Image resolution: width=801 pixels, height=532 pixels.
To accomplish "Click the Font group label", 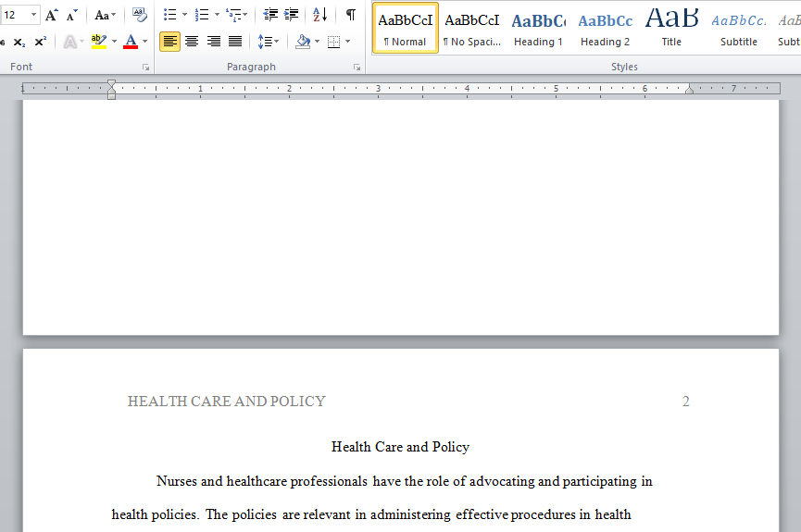I will [x=21, y=67].
